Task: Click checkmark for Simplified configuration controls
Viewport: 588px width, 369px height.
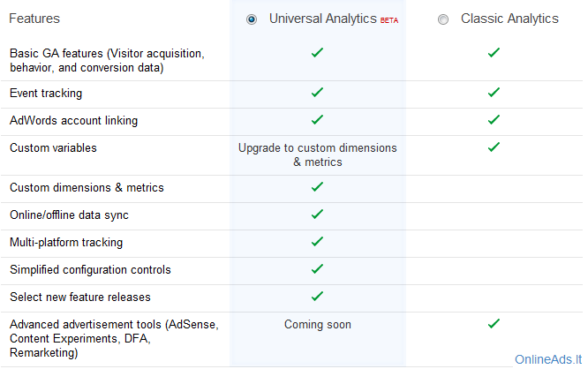Action: pyautogui.click(x=317, y=269)
